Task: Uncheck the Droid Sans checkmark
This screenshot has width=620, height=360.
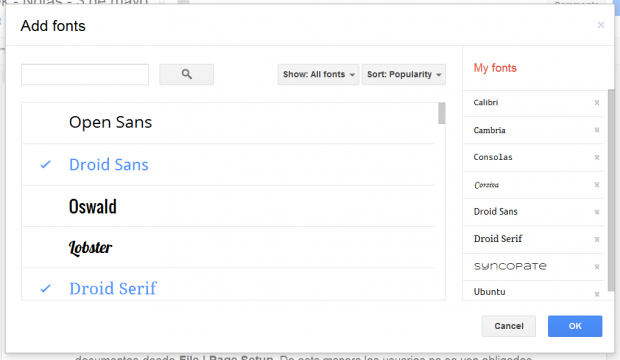Action: (45, 164)
